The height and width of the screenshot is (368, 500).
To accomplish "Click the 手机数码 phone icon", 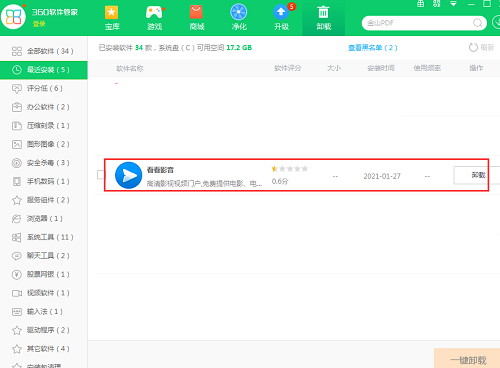I will tap(17, 181).
